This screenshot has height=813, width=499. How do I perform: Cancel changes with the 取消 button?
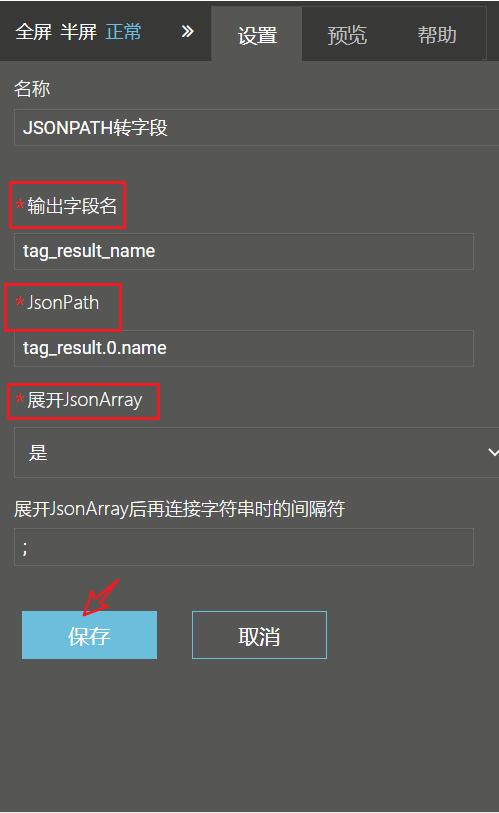tap(259, 635)
